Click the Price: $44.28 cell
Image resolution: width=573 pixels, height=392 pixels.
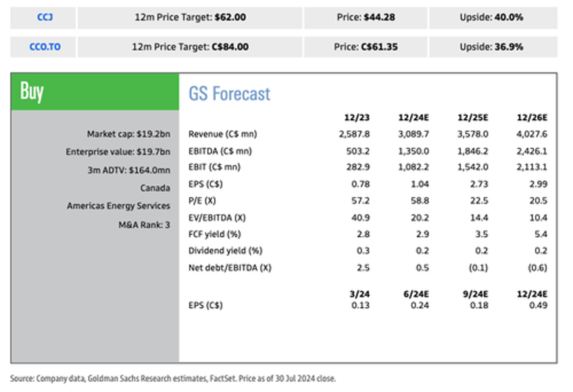[366, 17]
